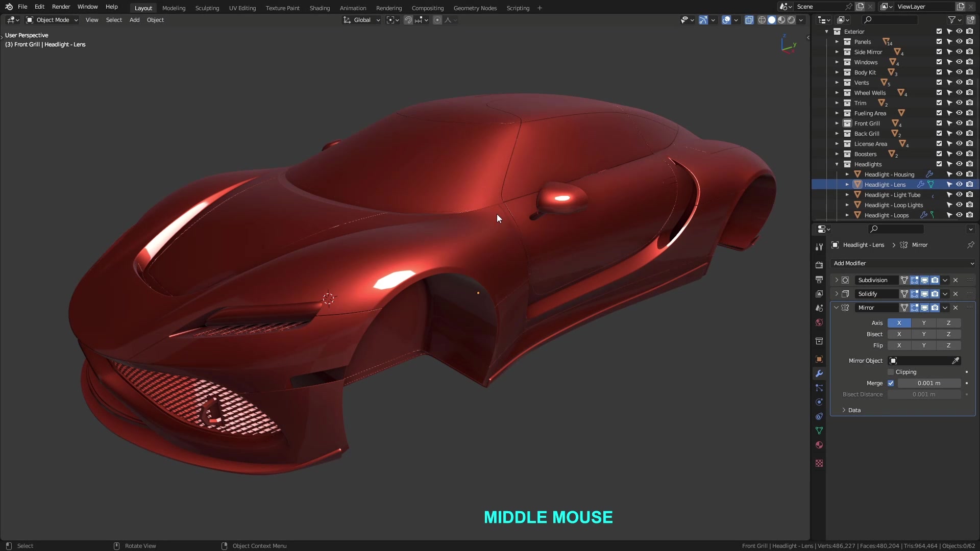Remove the Solidify modifier
The image size is (980, 551).
coord(955,294)
